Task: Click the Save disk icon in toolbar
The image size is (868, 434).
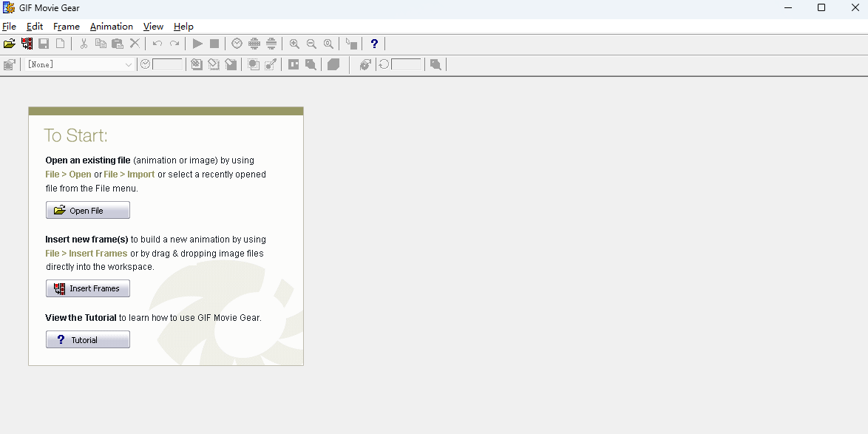Action: [44, 44]
